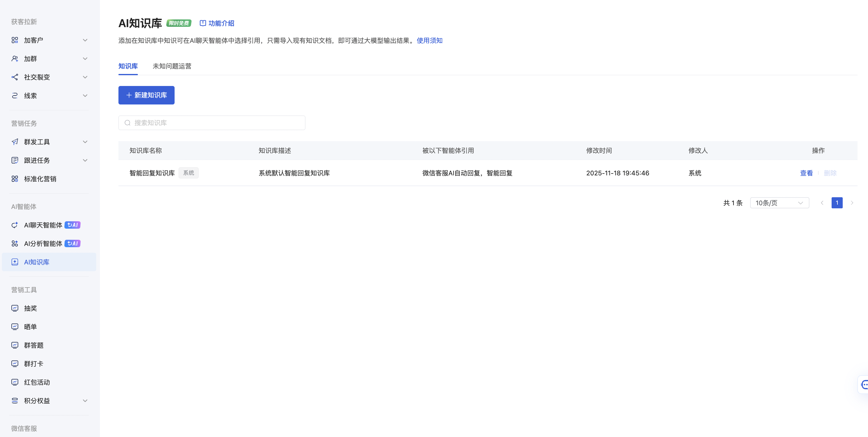
Task: Click the 社交裂变 share icon
Action: (x=14, y=77)
